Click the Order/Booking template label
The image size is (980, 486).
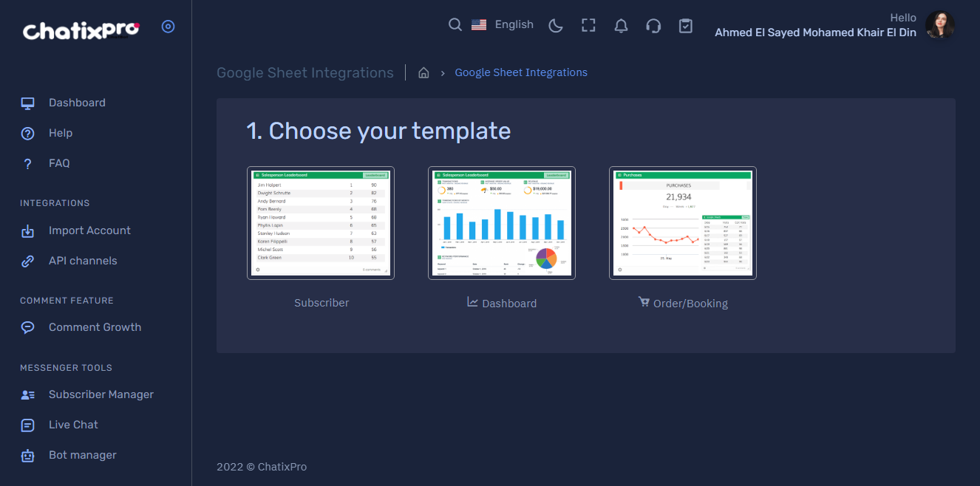pos(690,304)
